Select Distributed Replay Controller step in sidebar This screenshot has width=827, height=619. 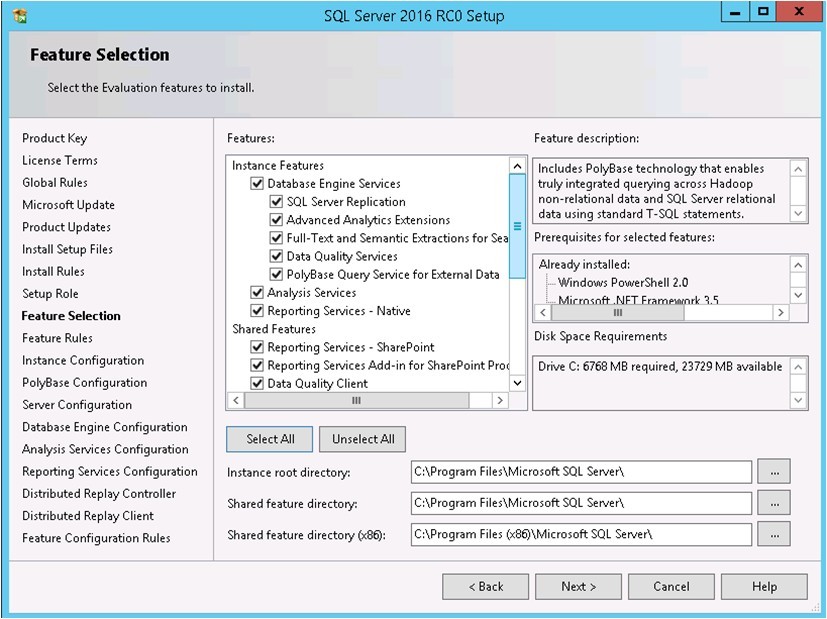pos(99,494)
